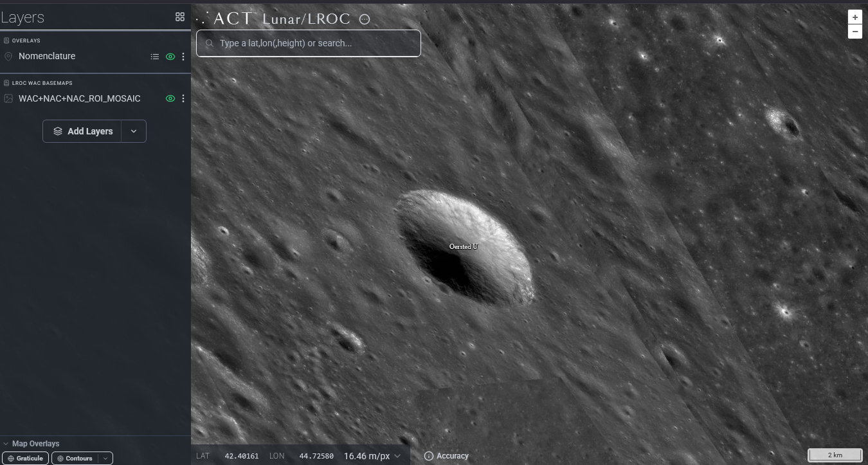The image size is (868, 465).
Task: Zoom in on the map
Action: [x=854, y=17]
